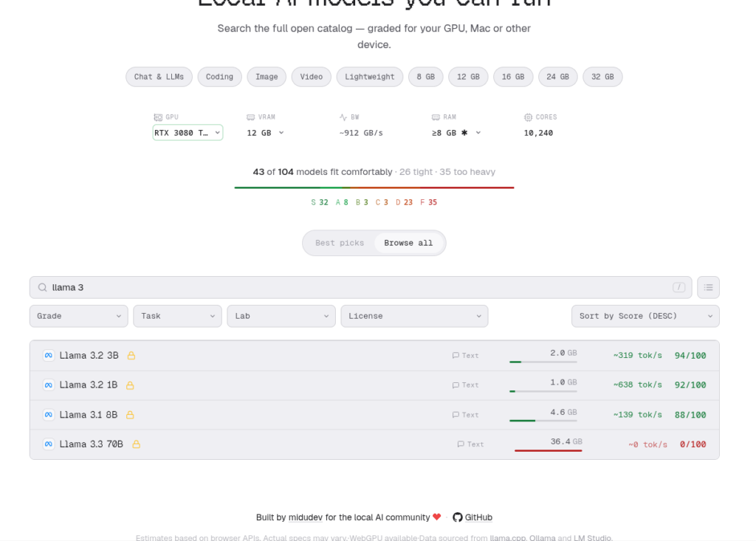Viewport: 756px width, 541px height.
Task: Toggle the Coding filter chip
Action: click(x=219, y=77)
